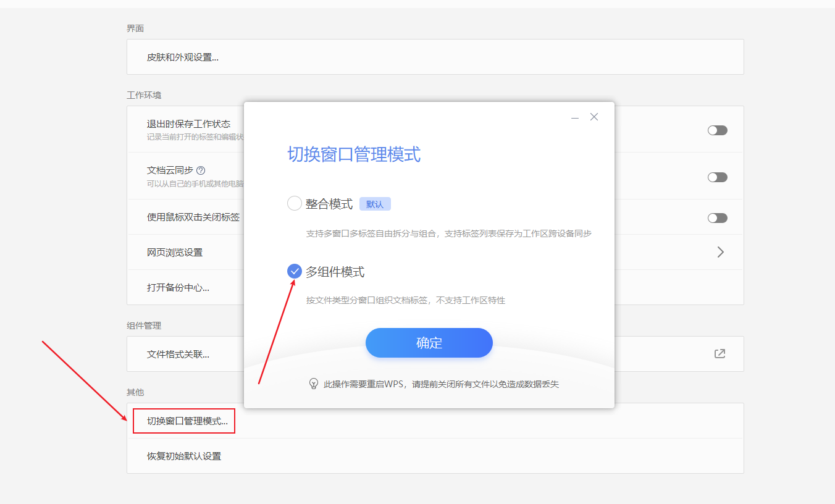Image resolution: width=835 pixels, height=504 pixels.
Task: Enable 使用鼠标双击关闭标签
Action: point(717,217)
